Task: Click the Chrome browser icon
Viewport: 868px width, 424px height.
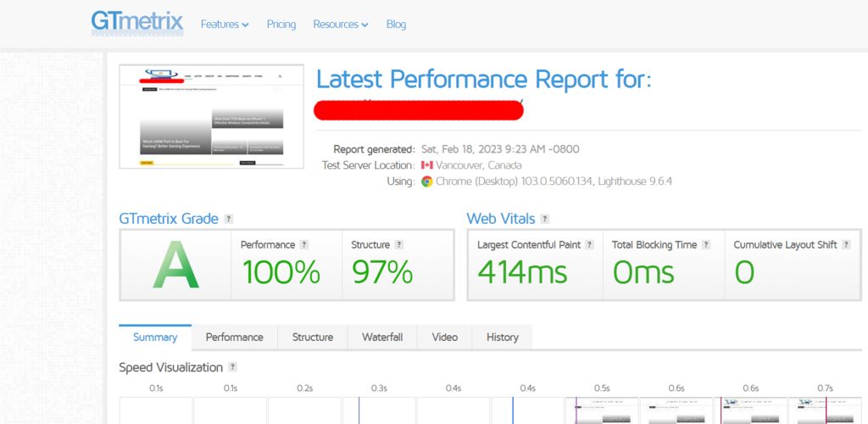Action: tap(427, 181)
